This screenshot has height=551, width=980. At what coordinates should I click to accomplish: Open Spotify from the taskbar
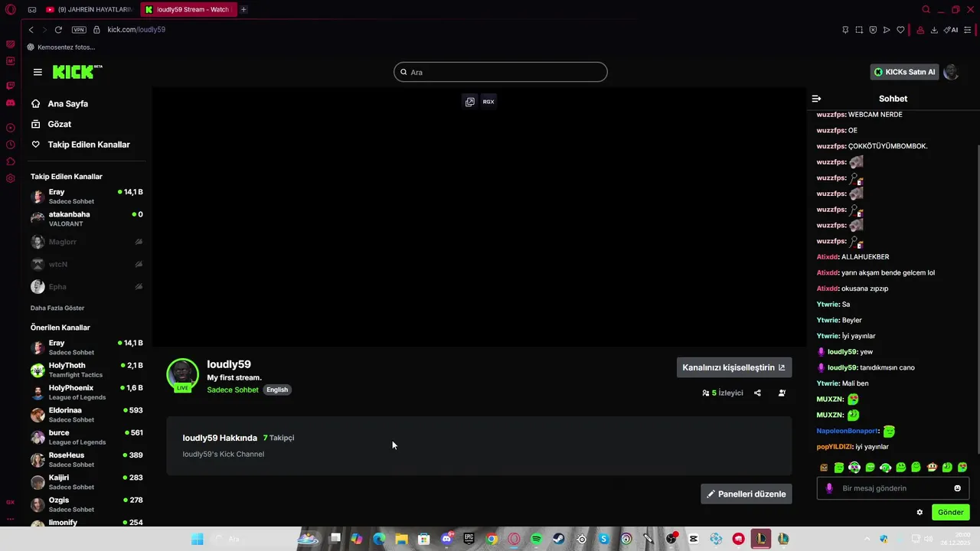536,539
